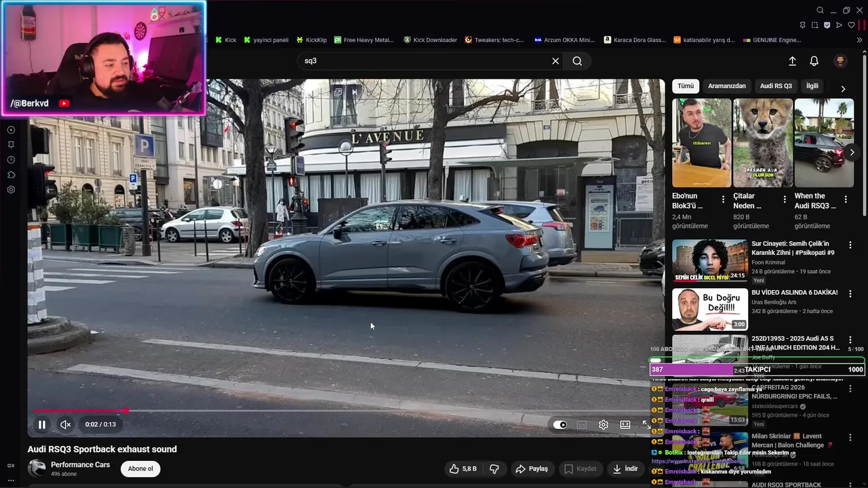The image size is (868, 488).
Task: Click the İndir download button
Action: 625,468
